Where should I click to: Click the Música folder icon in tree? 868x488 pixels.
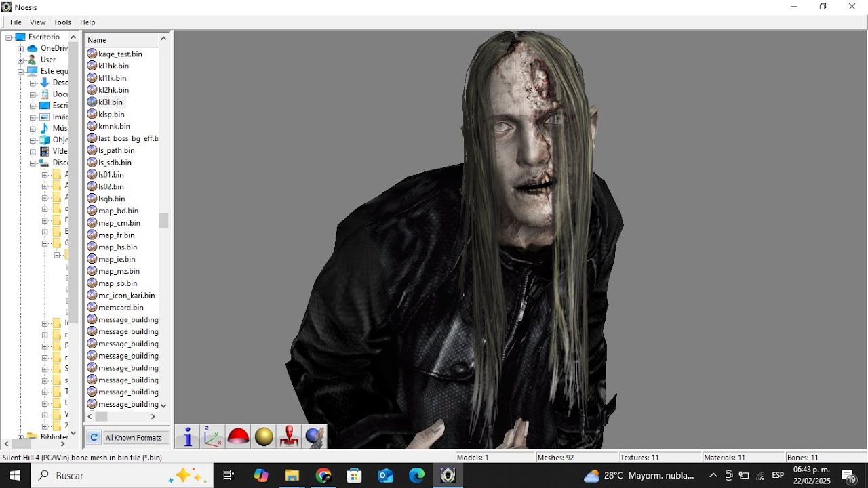(44, 128)
